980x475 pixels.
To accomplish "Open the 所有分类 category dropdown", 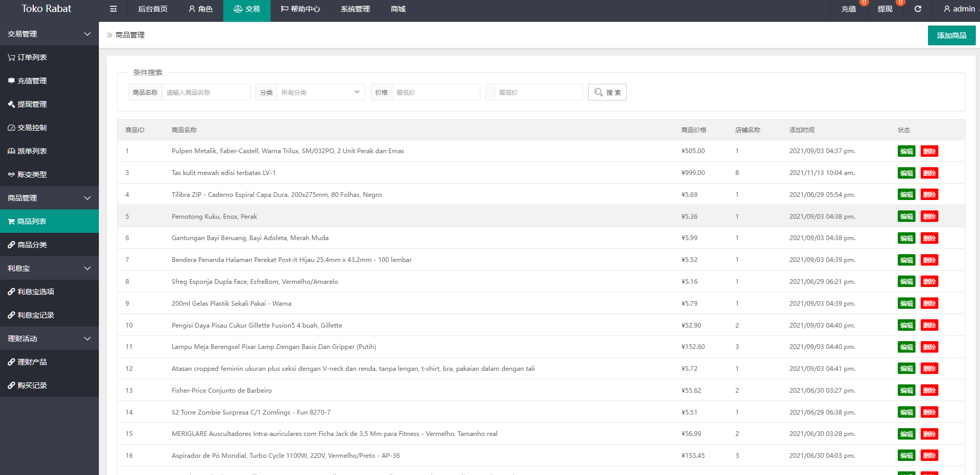I will (320, 92).
